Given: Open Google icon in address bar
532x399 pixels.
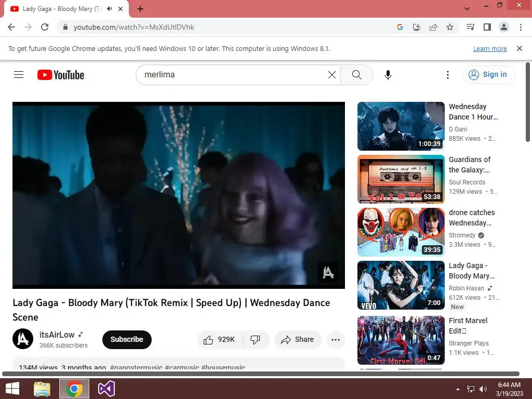Looking at the screenshot, I should (400, 27).
